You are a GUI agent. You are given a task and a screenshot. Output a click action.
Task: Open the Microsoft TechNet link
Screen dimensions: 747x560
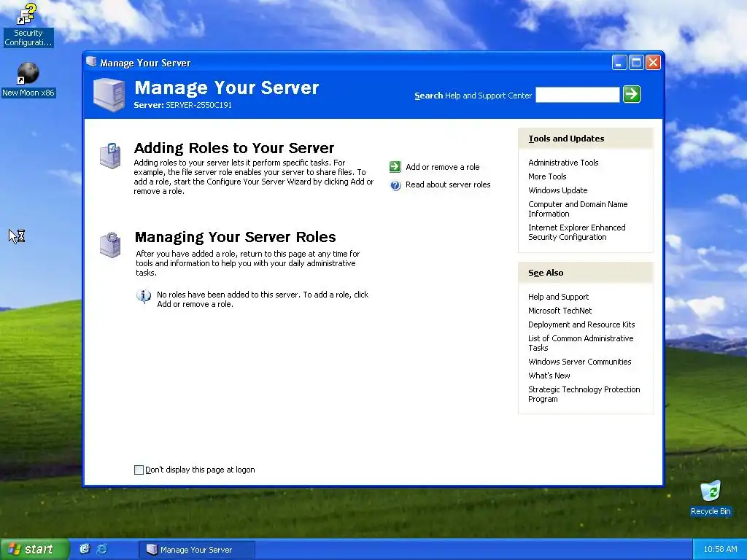tap(560, 311)
